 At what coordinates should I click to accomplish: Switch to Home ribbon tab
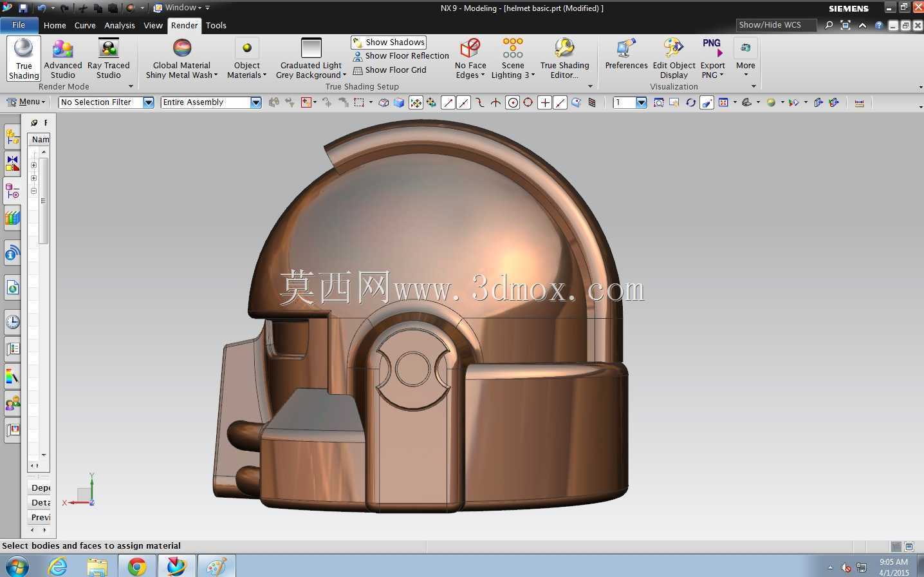point(55,26)
